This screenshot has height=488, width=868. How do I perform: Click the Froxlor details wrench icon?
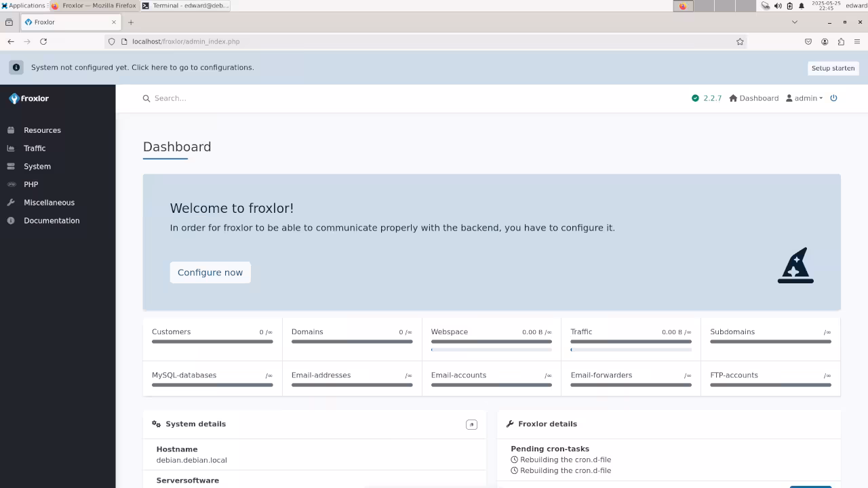[510, 424]
